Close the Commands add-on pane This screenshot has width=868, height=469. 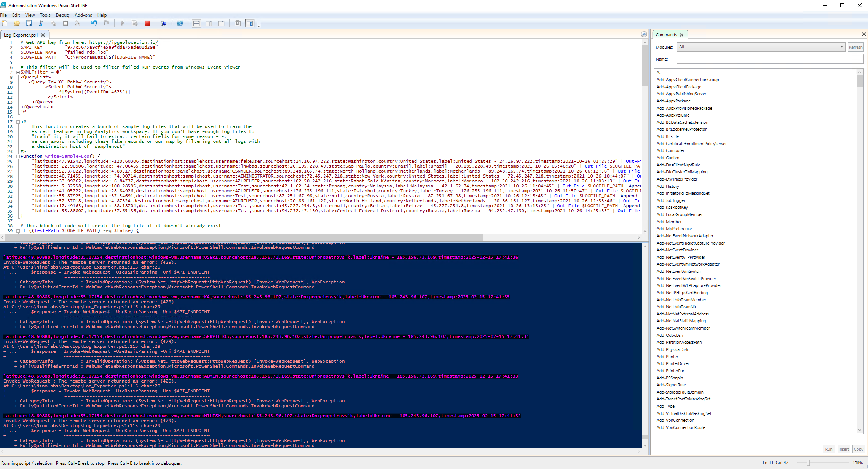864,34
